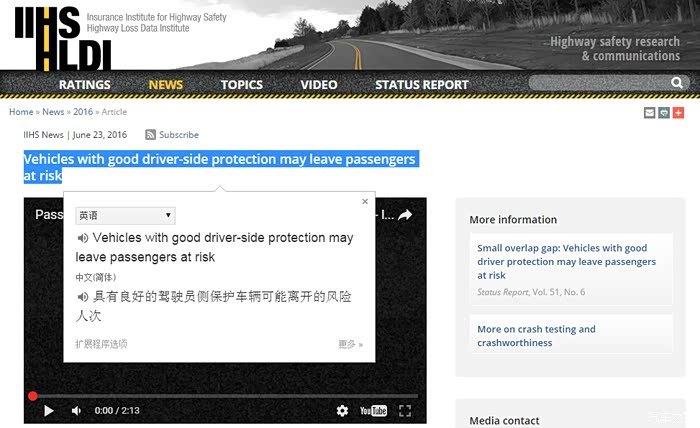The width and height of the screenshot is (700, 428).
Task: Play audio of the English source text
Action: (x=82, y=238)
